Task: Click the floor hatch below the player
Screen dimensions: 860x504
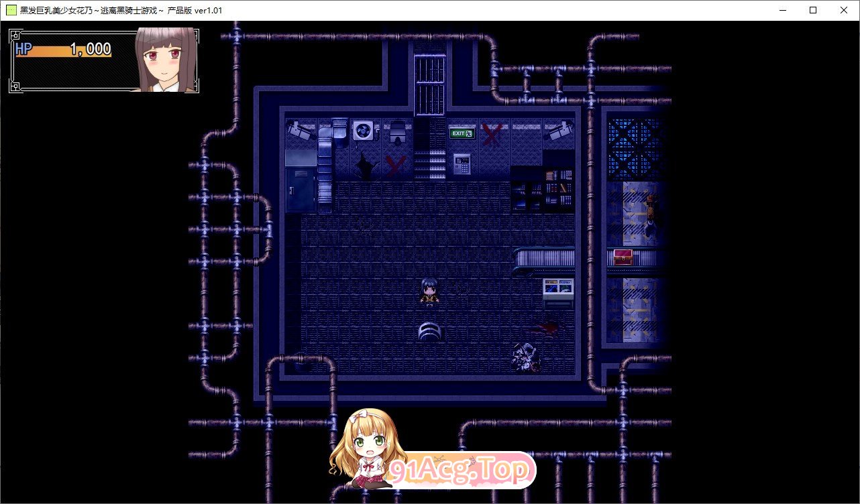Action: point(429,330)
